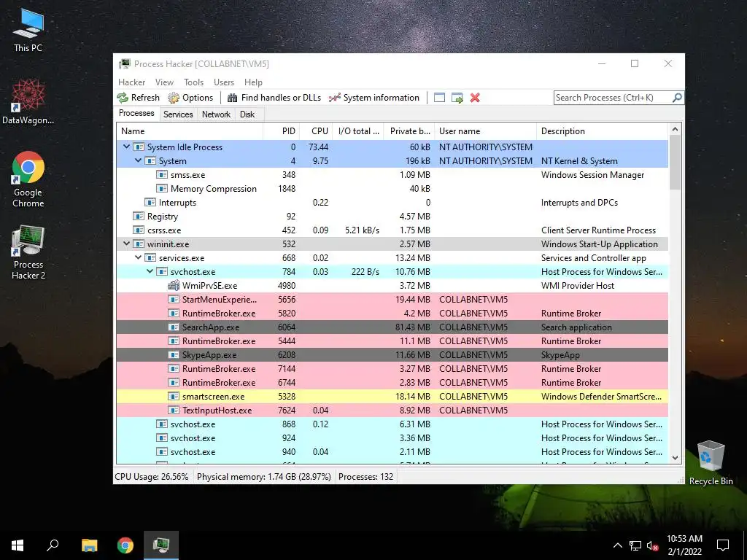Select the Memory Compression row
This screenshot has height=560, width=747.
(x=392, y=189)
